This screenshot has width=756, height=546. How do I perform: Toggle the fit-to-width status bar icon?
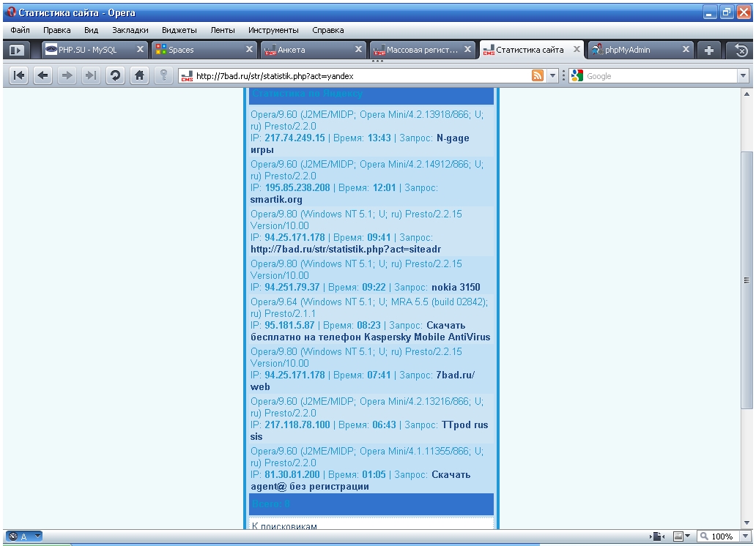[x=657, y=536]
